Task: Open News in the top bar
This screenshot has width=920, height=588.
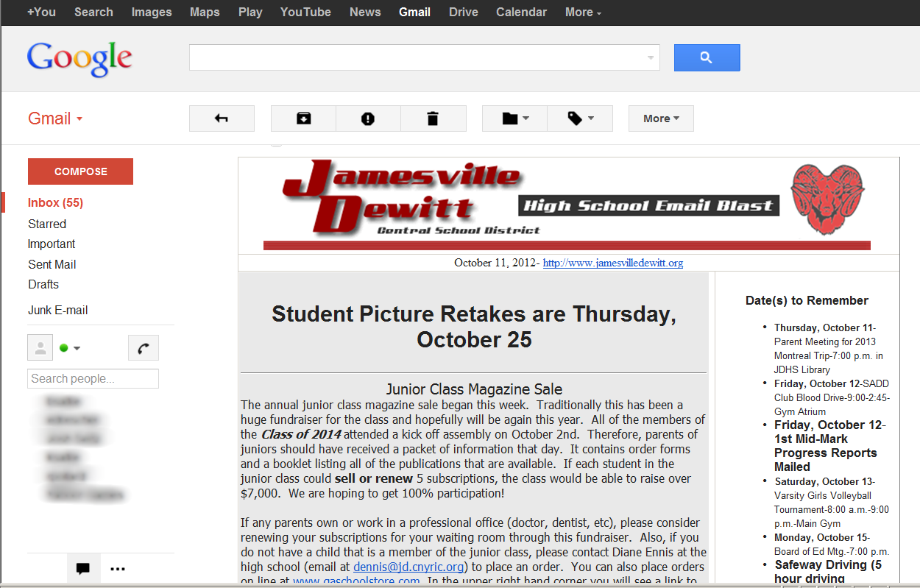Action: point(365,12)
